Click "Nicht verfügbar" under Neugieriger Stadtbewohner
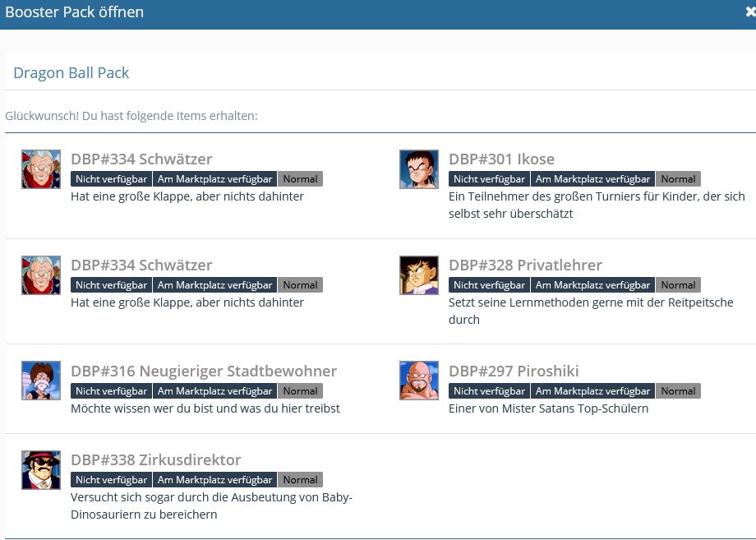The width and height of the screenshot is (756, 540). tap(111, 391)
